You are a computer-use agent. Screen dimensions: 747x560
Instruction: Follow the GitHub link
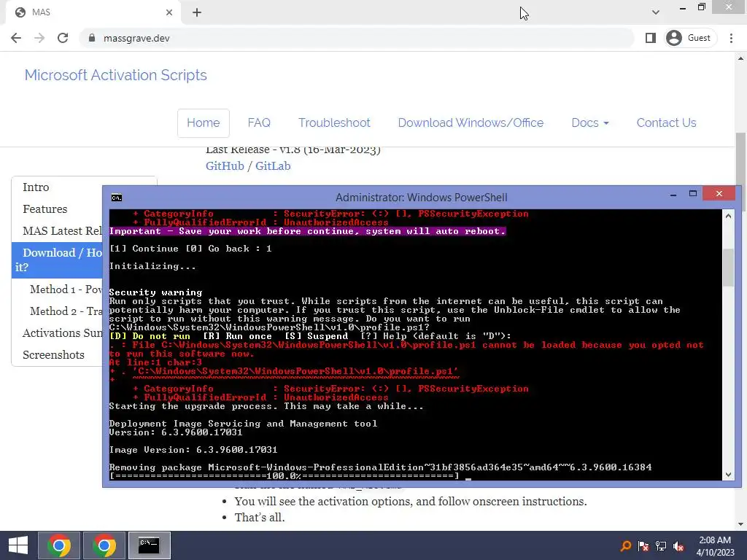pyautogui.click(x=225, y=166)
